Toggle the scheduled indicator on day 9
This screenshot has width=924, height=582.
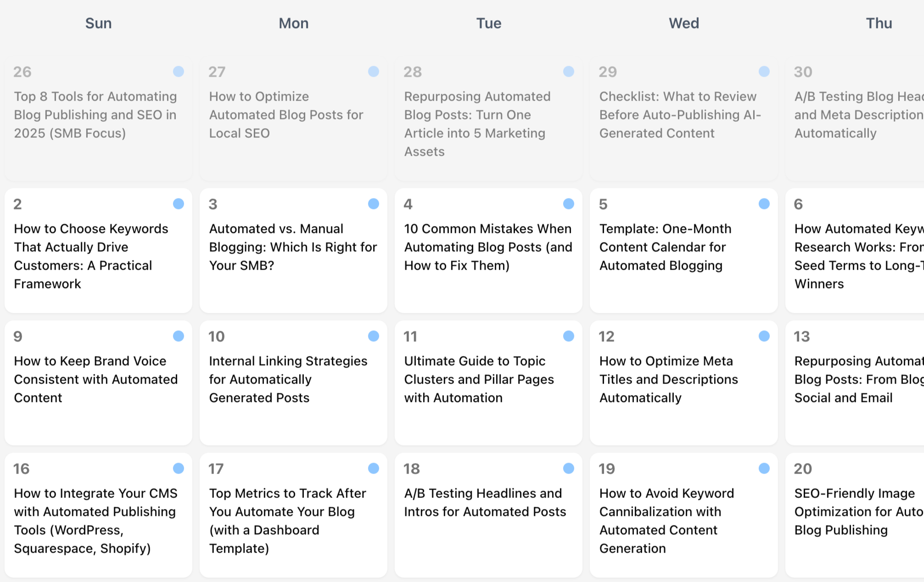coord(178,336)
